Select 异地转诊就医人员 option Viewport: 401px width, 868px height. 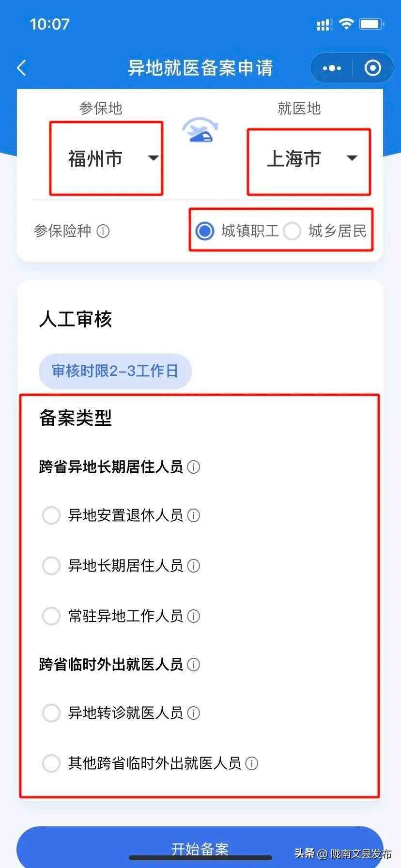click(x=51, y=713)
